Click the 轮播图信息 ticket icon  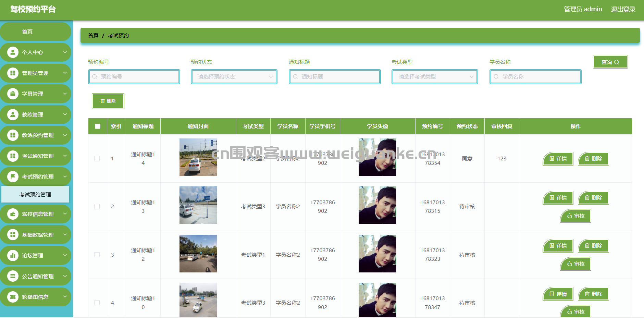pyautogui.click(x=13, y=297)
